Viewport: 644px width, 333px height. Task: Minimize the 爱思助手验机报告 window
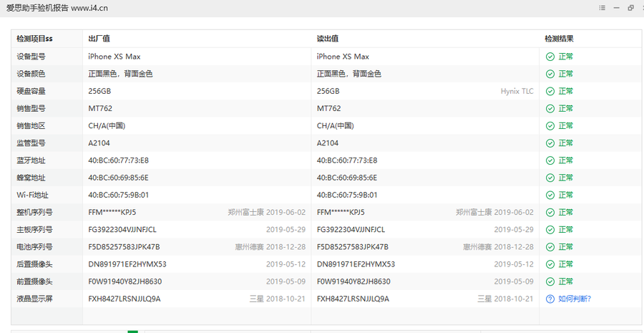click(x=616, y=8)
